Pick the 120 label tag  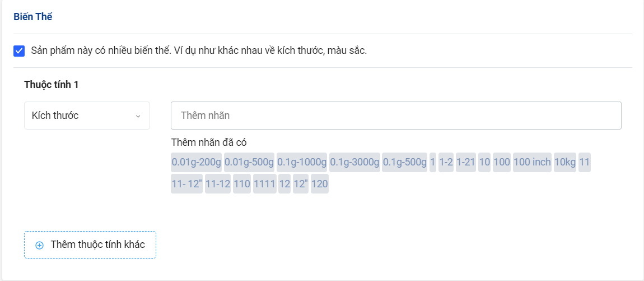(x=320, y=184)
